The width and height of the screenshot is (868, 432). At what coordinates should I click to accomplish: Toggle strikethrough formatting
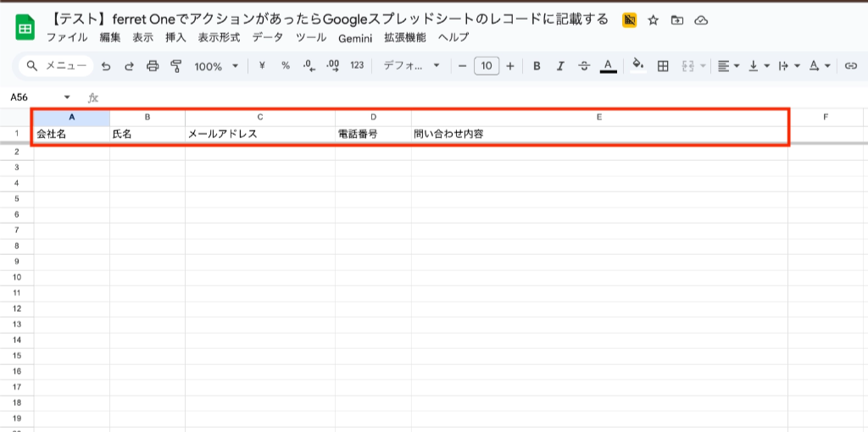pyautogui.click(x=584, y=66)
